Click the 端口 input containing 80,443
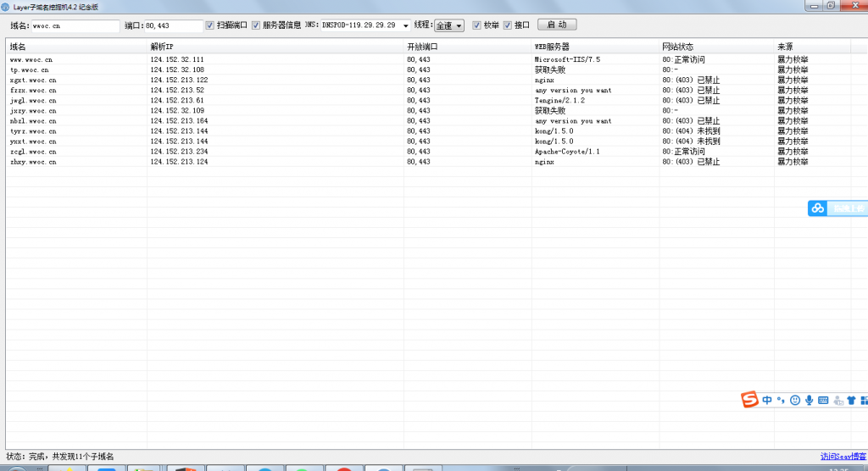 click(173, 26)
